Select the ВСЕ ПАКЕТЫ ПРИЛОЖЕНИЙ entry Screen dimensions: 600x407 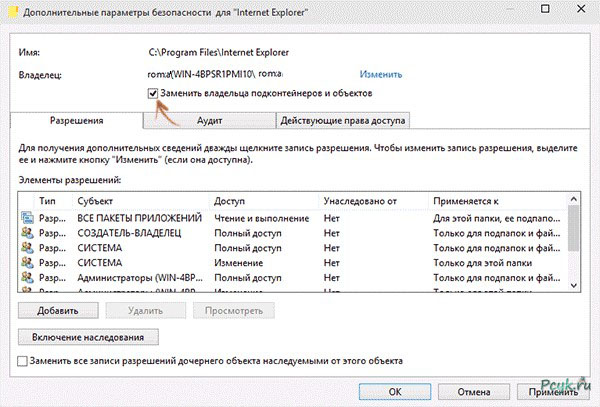(x=140, y=218)
